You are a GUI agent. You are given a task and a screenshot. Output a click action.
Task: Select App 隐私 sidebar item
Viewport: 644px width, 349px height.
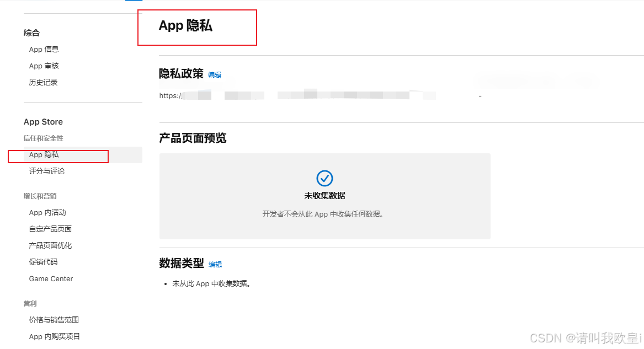pyautogui.click(x=83, y=154)
